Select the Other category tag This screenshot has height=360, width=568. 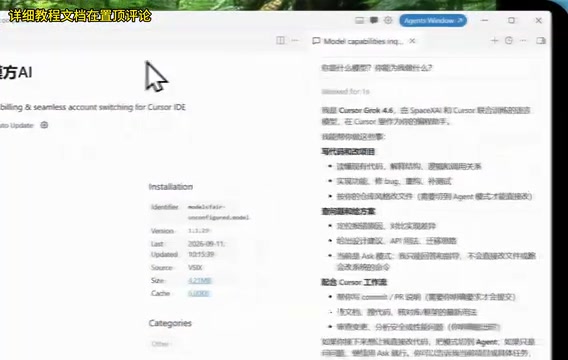pos(160,344)
